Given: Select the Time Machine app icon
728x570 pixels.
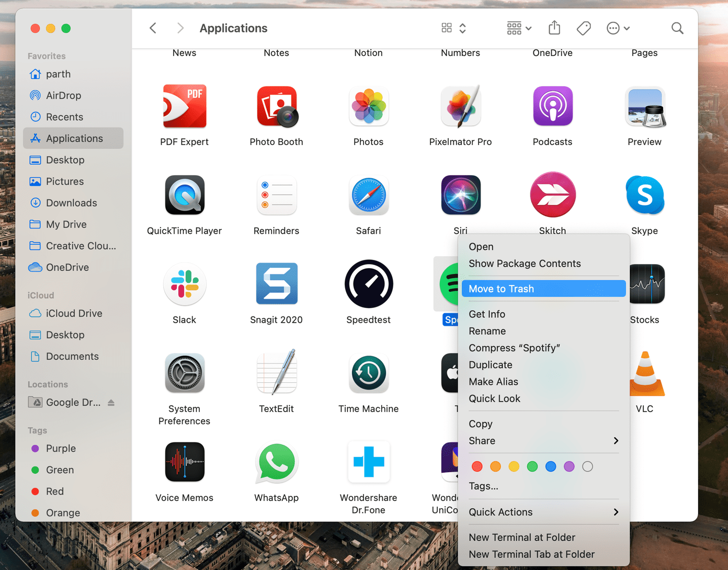Looking at the screenshot, I should [x=369, y=373].
